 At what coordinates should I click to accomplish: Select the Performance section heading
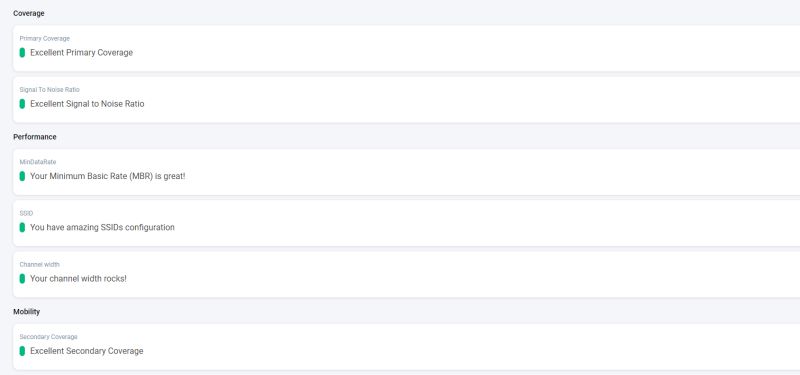click(35, 137)
